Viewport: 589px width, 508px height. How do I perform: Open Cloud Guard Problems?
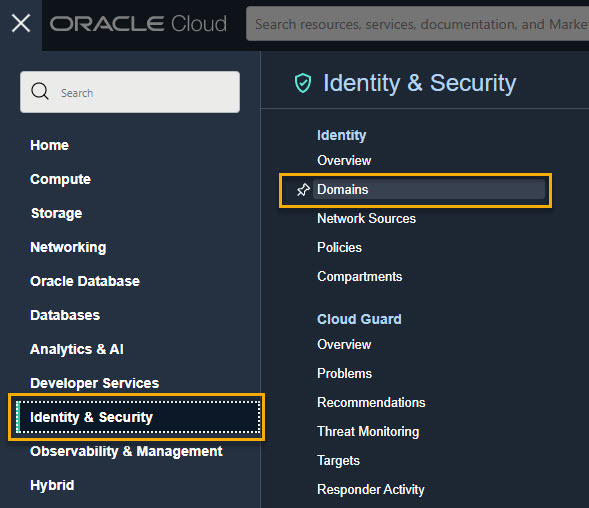pos(344,373)
